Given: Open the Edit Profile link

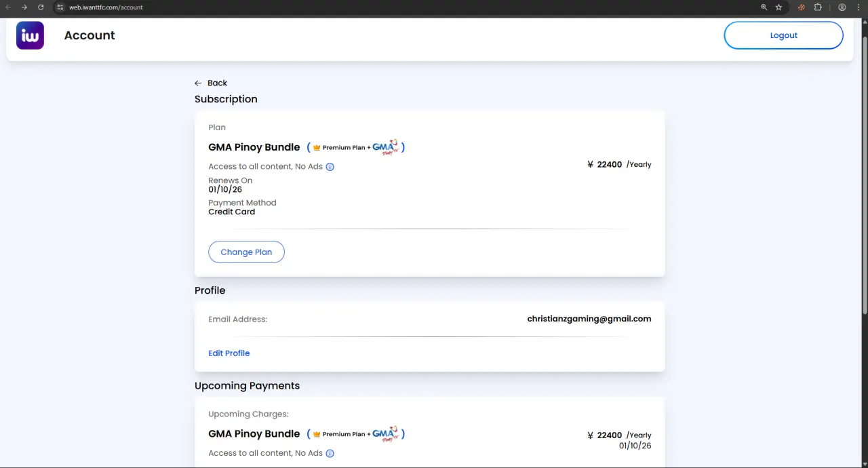Looking at the screenshot, I should tap(229, 353).
